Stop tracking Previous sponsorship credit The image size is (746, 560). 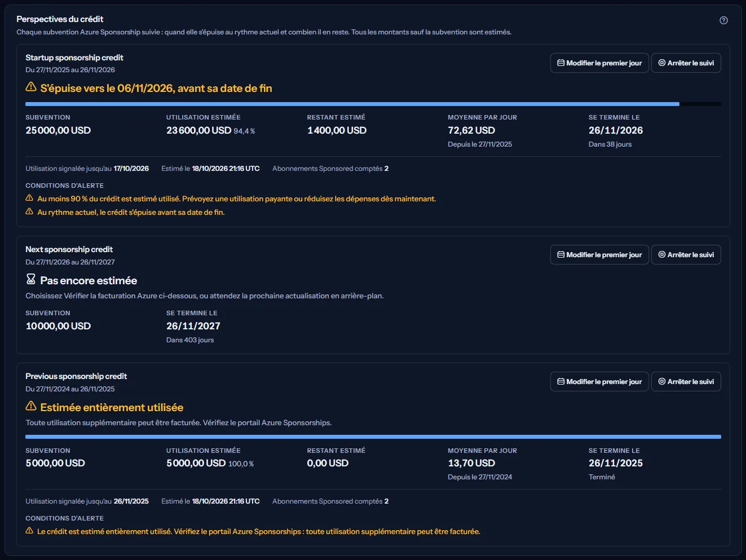(x=686, y=382)
